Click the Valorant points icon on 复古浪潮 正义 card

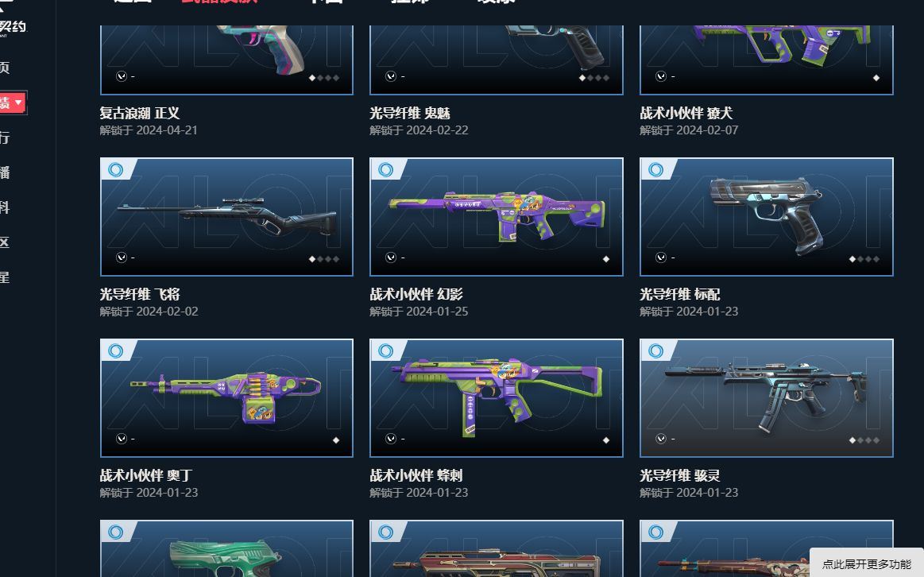pyautogui.click(x=122, y=76)
